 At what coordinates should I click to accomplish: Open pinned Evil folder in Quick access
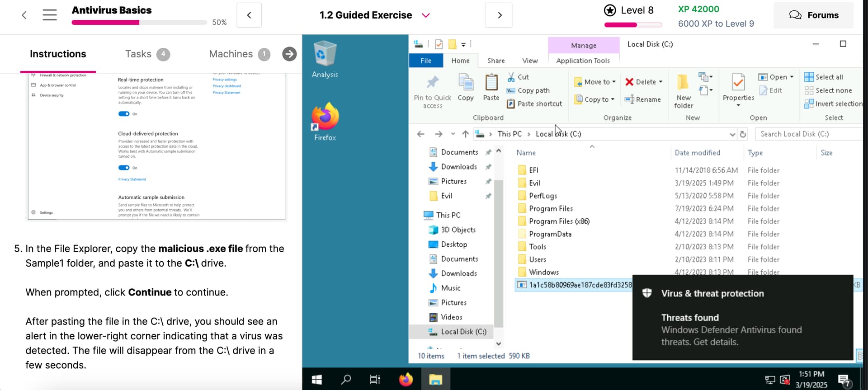tap(446, 196)
